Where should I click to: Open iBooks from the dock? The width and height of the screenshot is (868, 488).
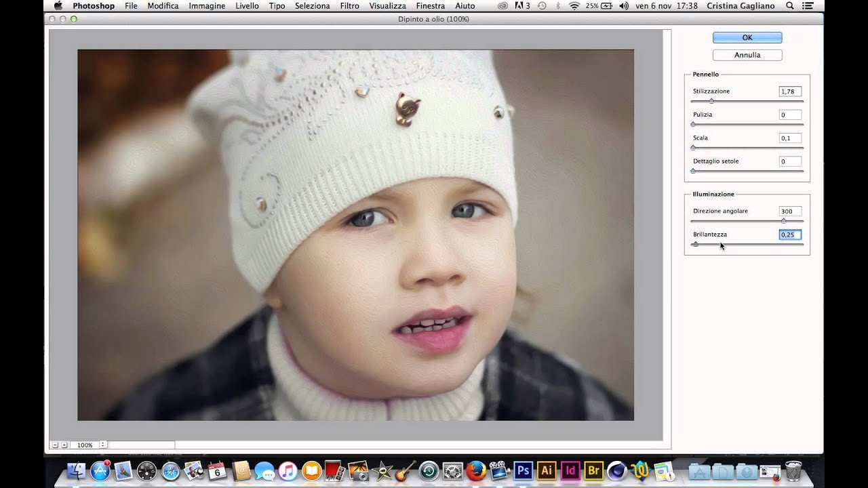pos(311,470)
